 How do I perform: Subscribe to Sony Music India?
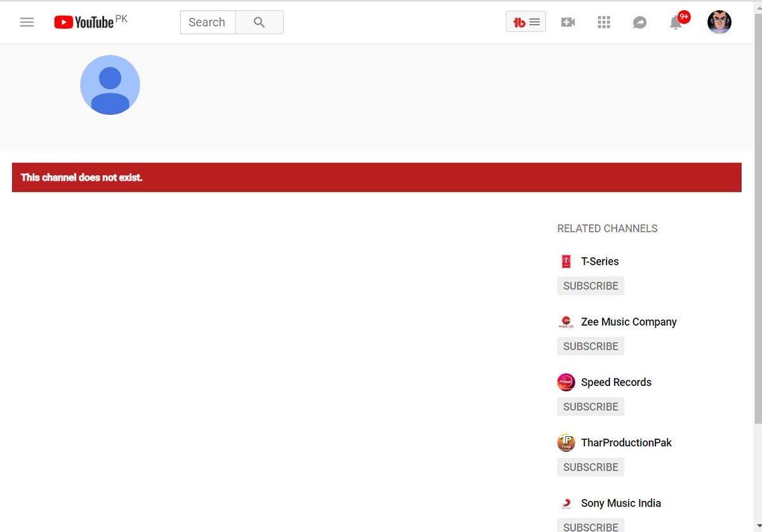tap(591, 525)
